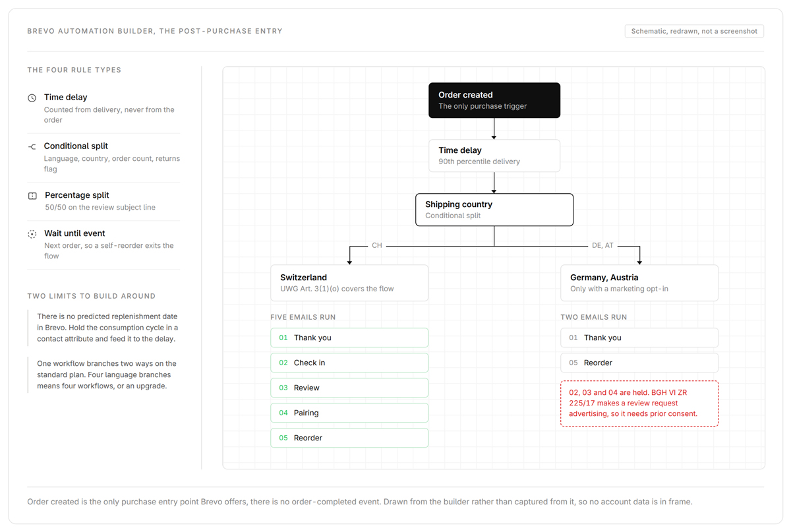Open Switzerland email 04 Pairing

[349, 413]
